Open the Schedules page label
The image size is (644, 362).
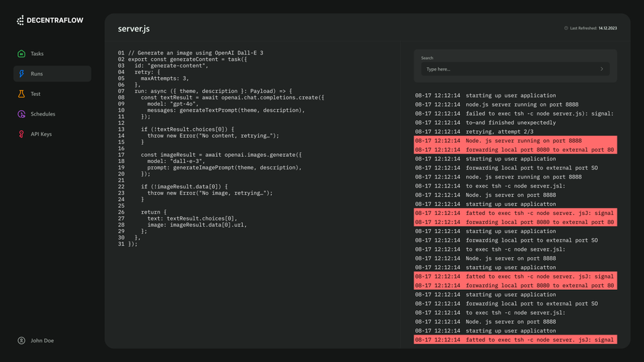click(x=43, y=114)
